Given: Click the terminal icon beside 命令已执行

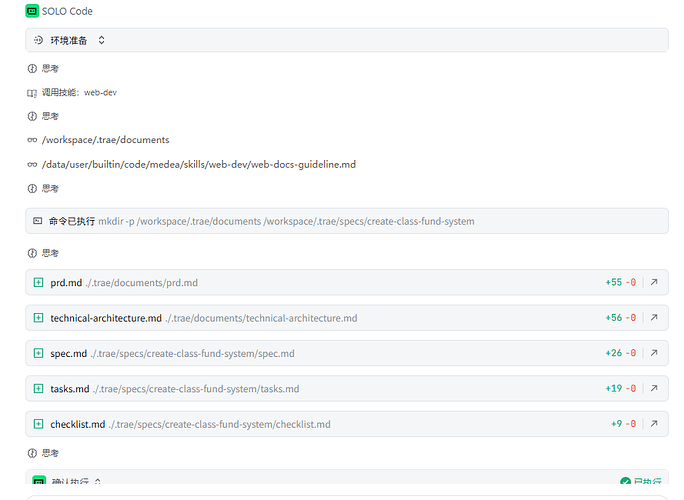Looking at the screenshot, I should pyautogui.click(x=38, y=221).
